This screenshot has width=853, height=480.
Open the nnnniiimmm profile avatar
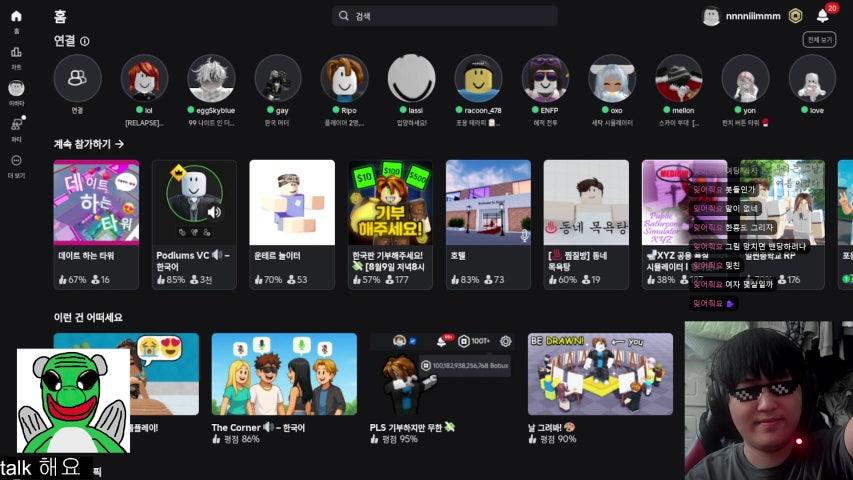tap(711, 16)
